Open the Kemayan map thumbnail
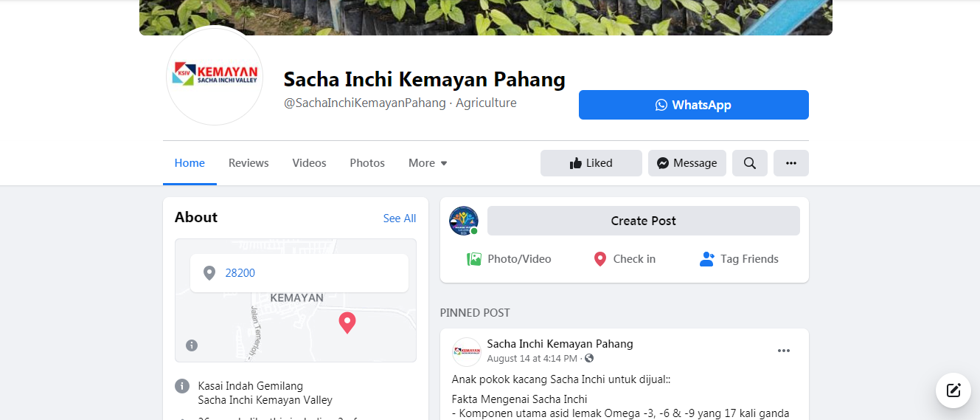Screen dimensions: 980x420 click(296, 300)
